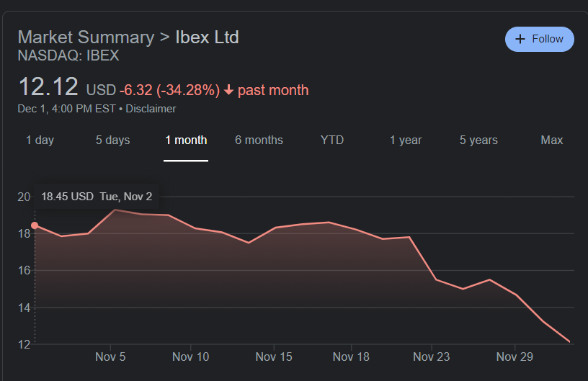Click the NASDAQ: IBEX ticker text
588x381 pixels.
point(68,56)
